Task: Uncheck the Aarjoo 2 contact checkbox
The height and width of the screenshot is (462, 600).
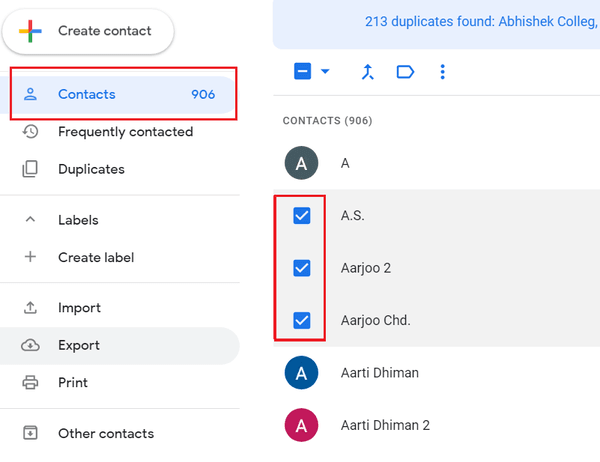Action: [x=302, y=268]
